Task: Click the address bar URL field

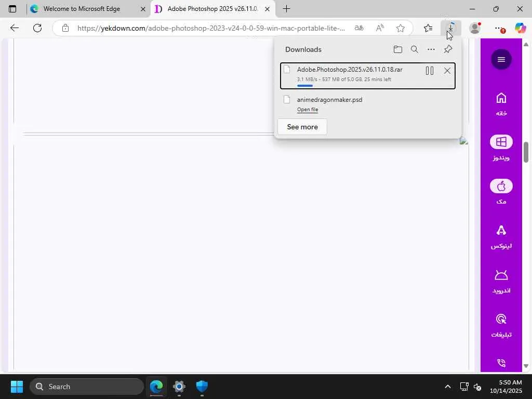Action: [211, 28]
